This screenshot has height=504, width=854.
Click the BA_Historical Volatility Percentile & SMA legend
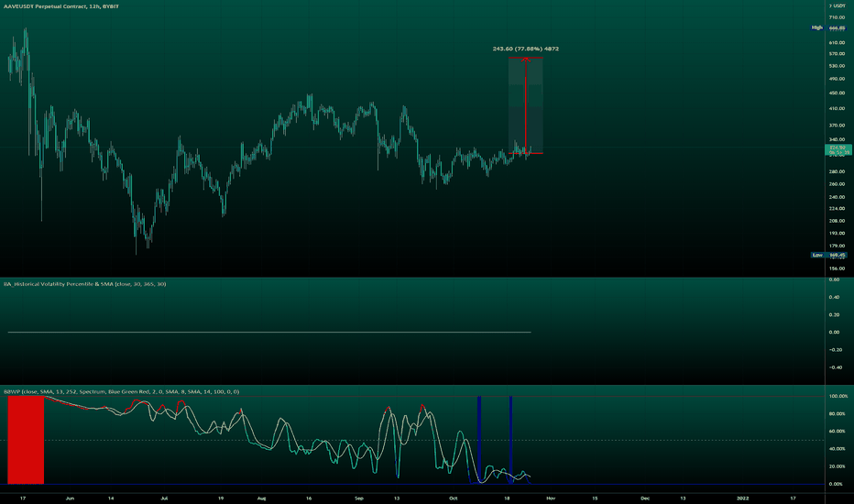tap(84, 284)
